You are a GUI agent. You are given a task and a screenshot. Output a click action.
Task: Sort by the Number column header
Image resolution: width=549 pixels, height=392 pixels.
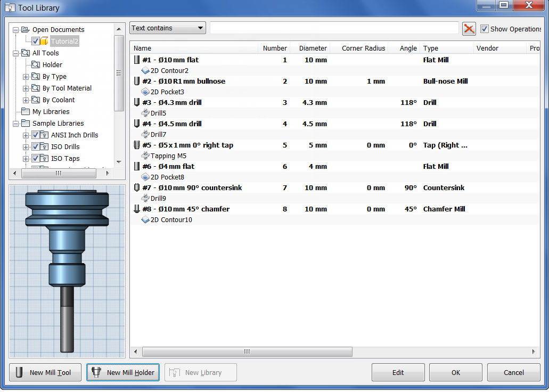coord(275,48)
